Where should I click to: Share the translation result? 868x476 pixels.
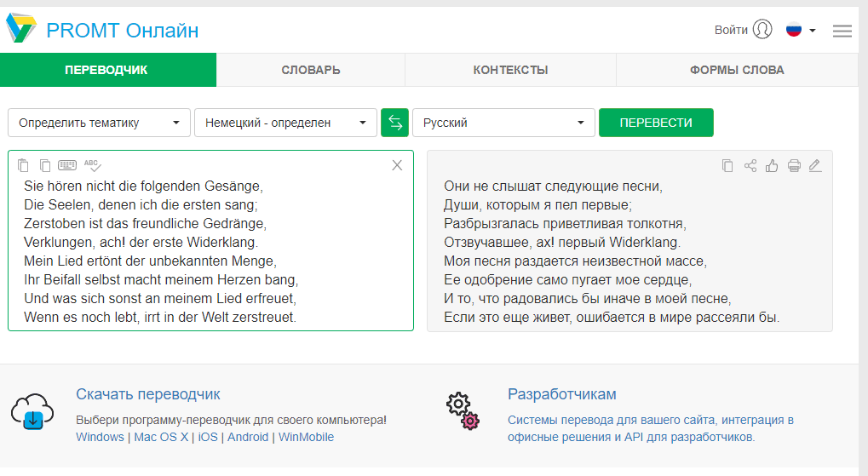[x=750, y=166]
